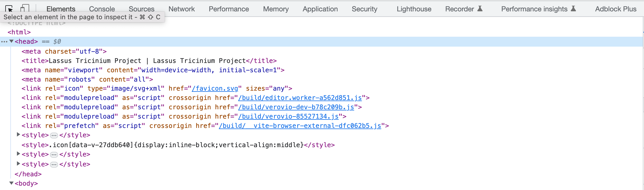Activate the inspect element picker icon
Image resolution: width=644 pixels, height=190 pixels.
pyautogui.click(x=9, y=8)
